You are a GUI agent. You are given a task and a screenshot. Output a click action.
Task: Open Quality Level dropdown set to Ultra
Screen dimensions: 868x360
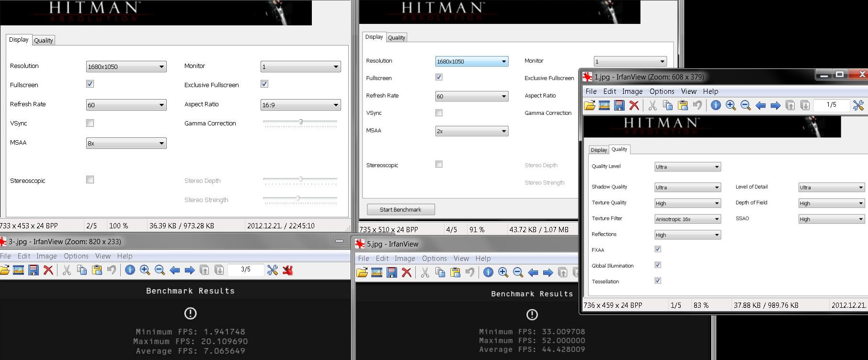(687, 167)
